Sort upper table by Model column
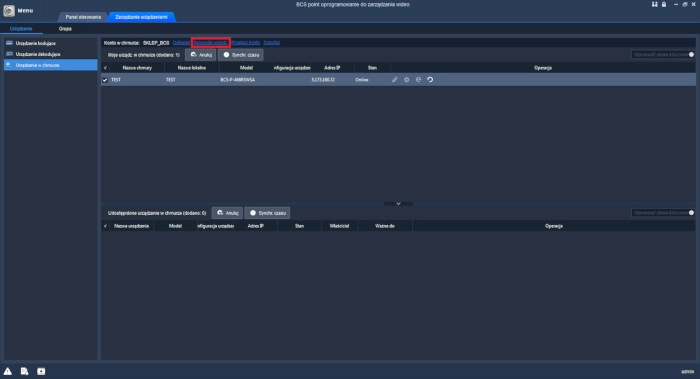The image size is (700, 379). click(246, 68)
